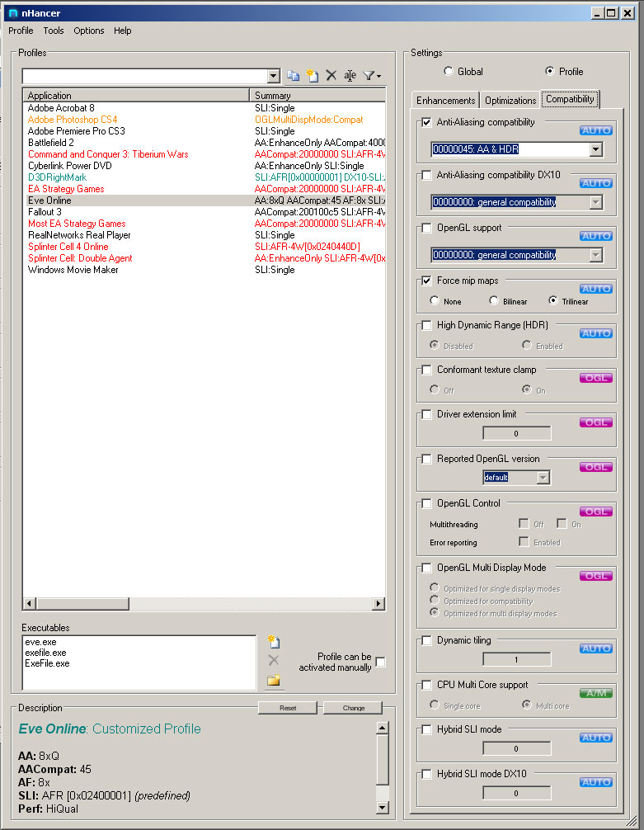The image size is (644, 830).
Task: Sort by Application column header
Action: tap(136, 96)
